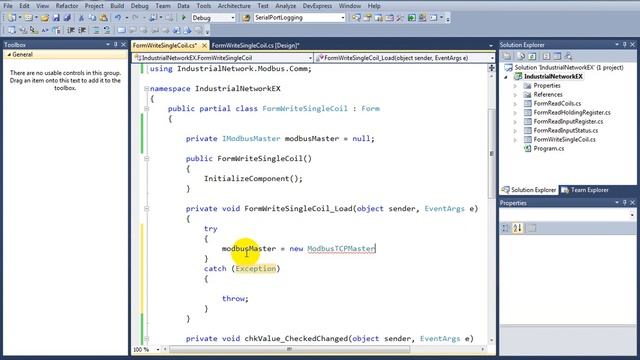The width and height of the screenshot is (640, 360).
Task: Open the Architecture menu
Action: tap(234, 6)
